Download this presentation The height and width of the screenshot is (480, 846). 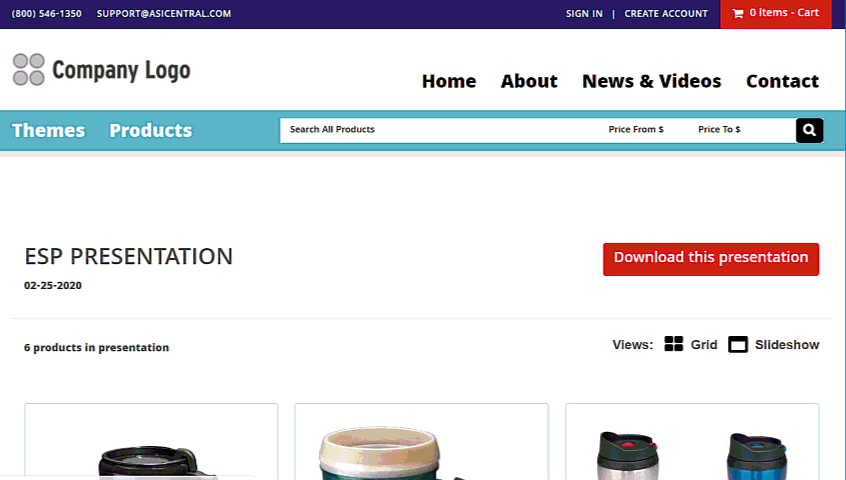coord(711,259)
